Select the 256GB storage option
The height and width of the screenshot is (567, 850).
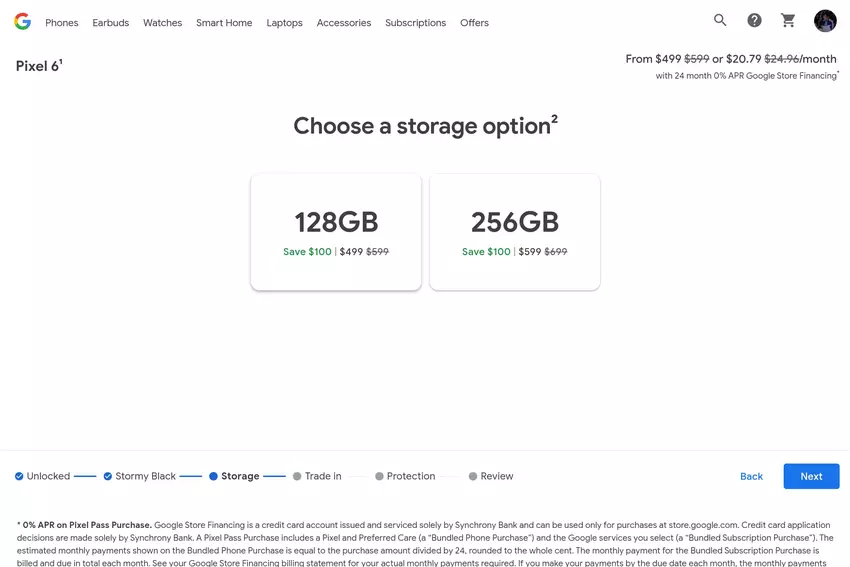pos(514,232)
